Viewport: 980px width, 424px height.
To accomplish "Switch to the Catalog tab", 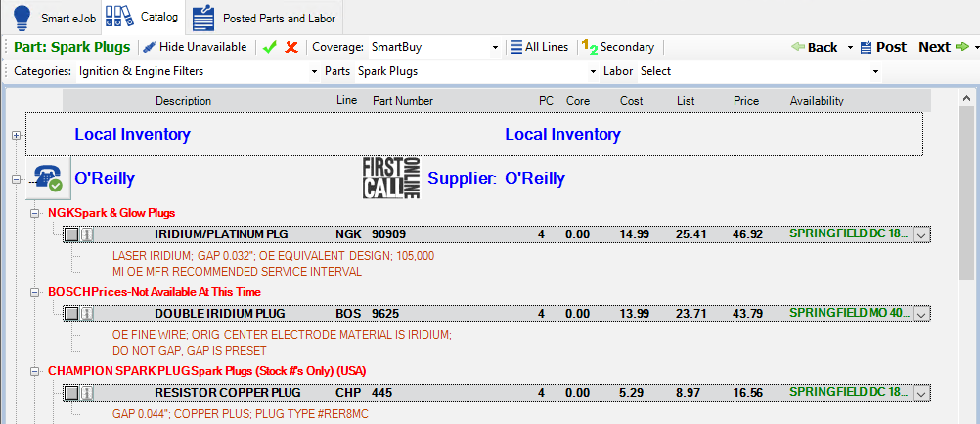I will point(144,17).
